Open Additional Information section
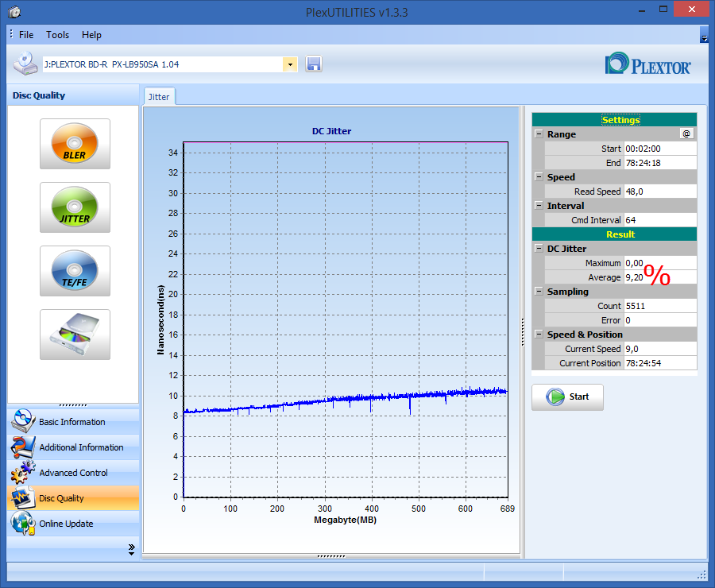The image size is (715, 588). tap(73, 447)
